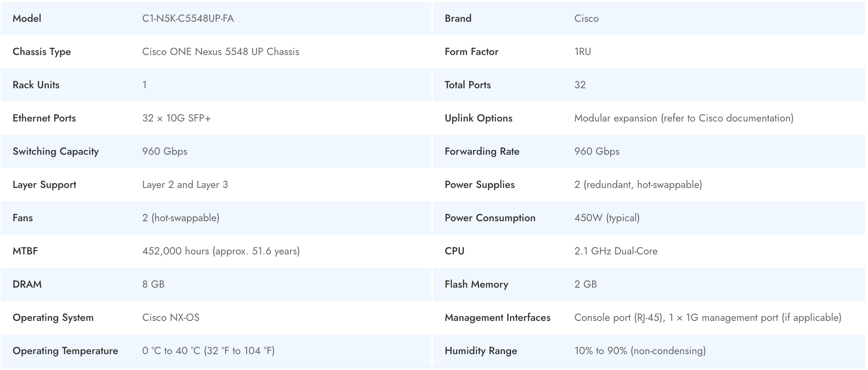The height and width of the screenshot is (370, 868).
Task: Click the Form Factor value 1RU
Action: 582,52
